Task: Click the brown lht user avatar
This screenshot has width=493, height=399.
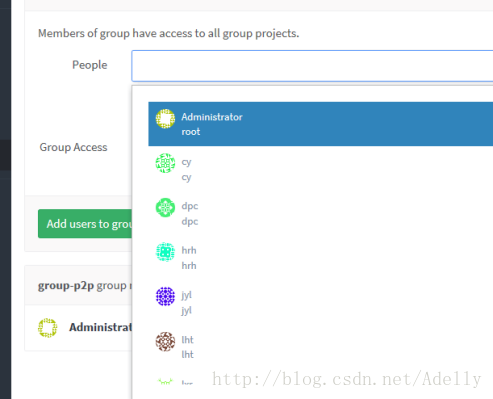Action: [165, 341]
